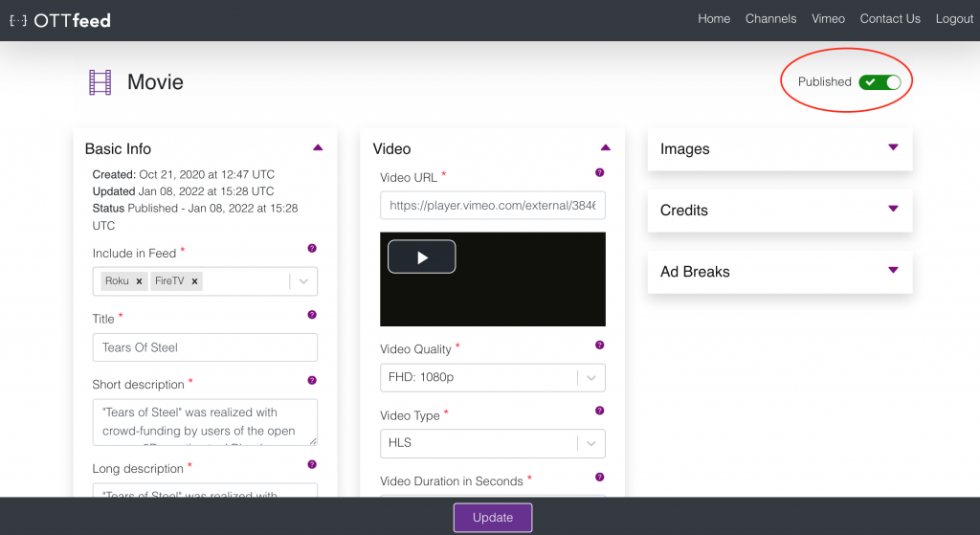Image resolution: width=980 pixels, height=535 pixels.
Task: Click help icon next to Title field
Action: pyautogui.click(x=312, y=314)
